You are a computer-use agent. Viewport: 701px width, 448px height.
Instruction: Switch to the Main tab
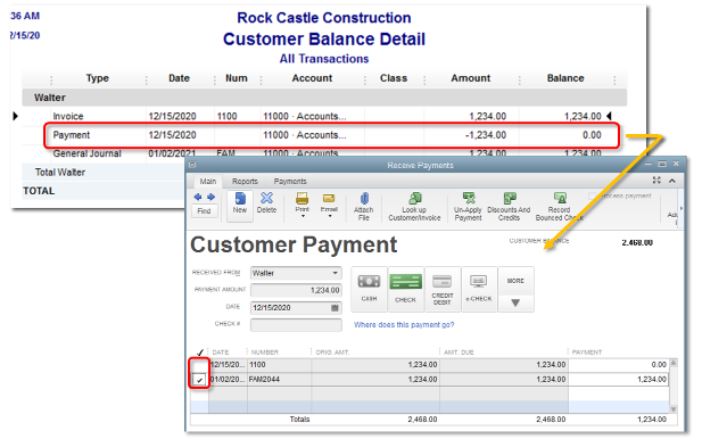(208, 181)
